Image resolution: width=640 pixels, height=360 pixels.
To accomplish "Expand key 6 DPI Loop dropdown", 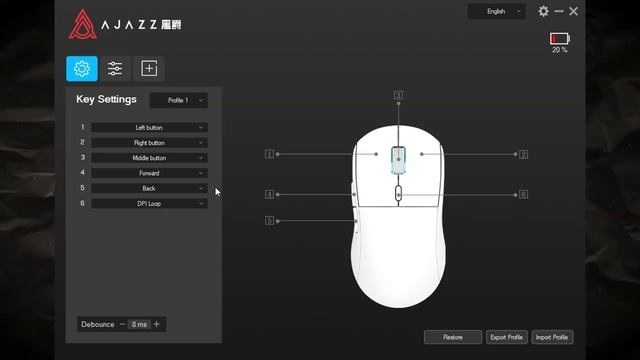I will coord(149,204).
